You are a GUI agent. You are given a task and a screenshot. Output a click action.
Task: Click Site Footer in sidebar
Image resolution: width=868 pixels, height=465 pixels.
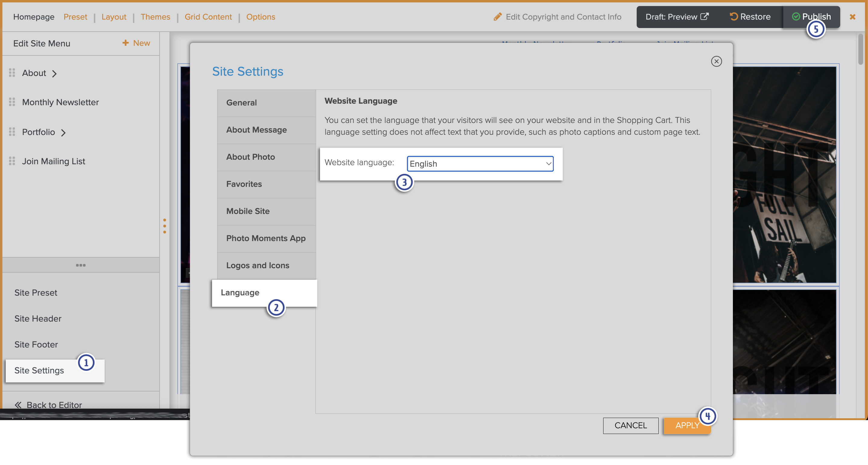(36, 344)
